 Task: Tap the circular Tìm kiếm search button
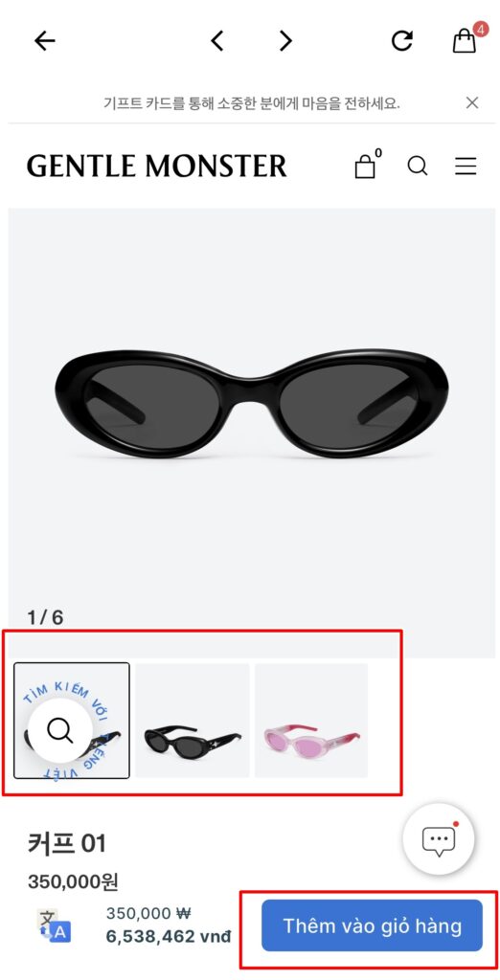(x=60, y=730)
